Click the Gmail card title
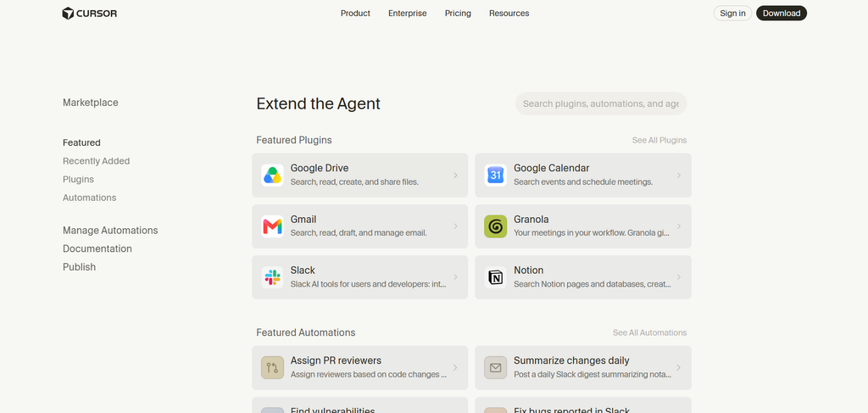Viewport: 868px width, 413px height. 303,220
